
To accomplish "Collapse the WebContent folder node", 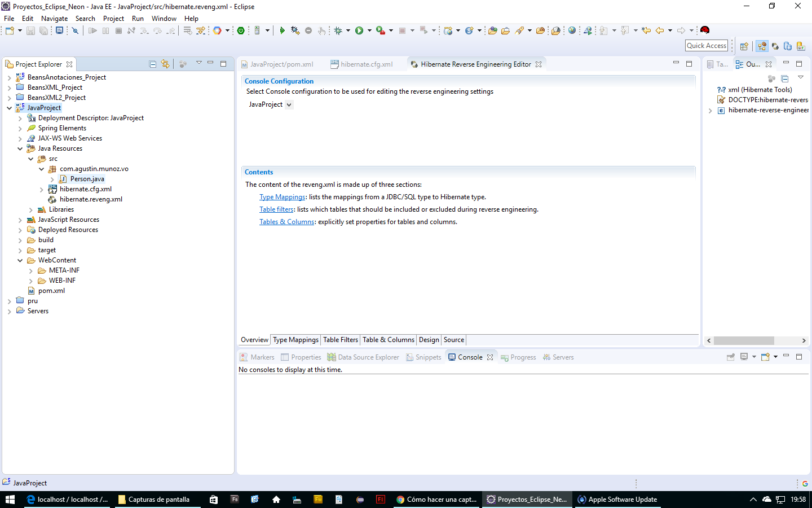I will tap(20, 261).
